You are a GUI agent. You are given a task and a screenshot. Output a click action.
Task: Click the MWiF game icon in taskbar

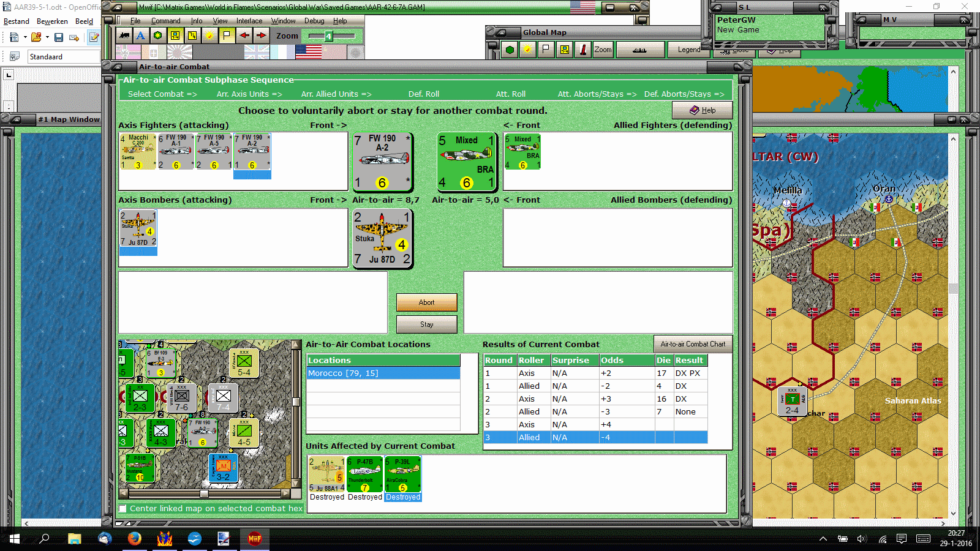[x=255, y=539]
